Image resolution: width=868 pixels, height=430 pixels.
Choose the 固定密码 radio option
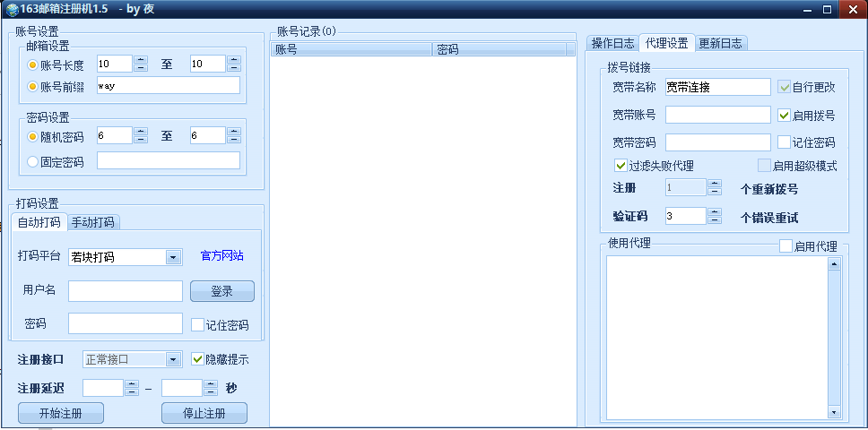pos(32,162)
